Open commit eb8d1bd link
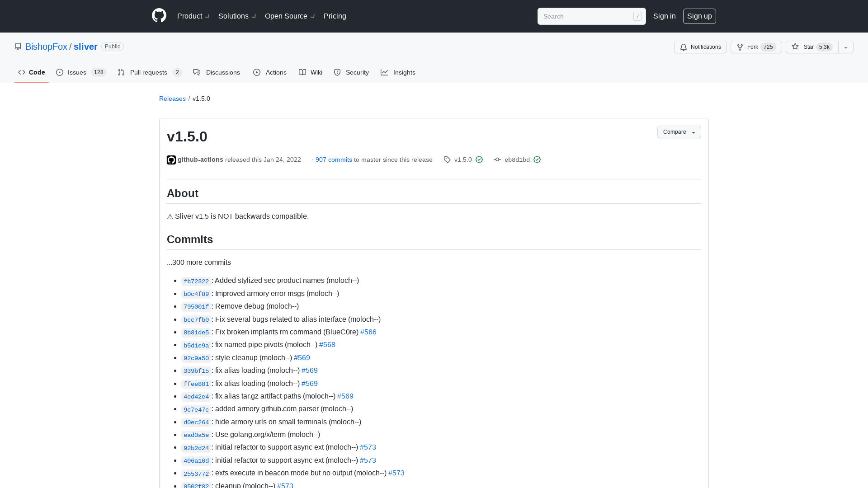 point(517,160)
